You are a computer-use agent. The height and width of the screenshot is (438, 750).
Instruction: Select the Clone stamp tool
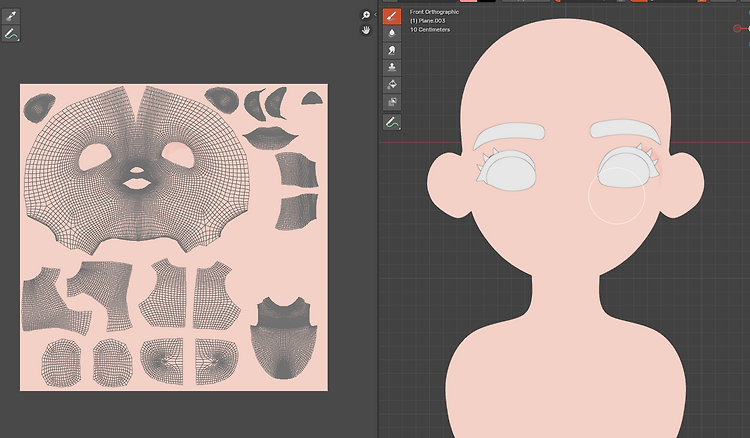click(392, 67)
